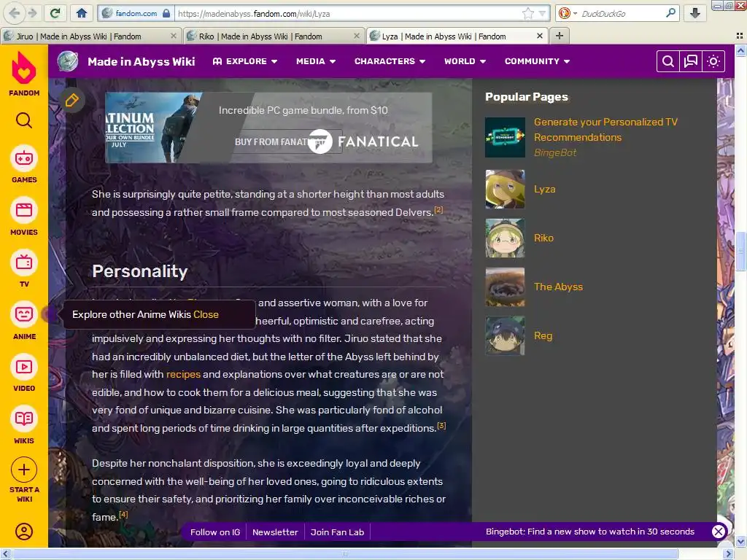Close the Explore other Anime Wikis tooltip
The height and width of the screenshot is (560, 747).
tap(206, 314)
